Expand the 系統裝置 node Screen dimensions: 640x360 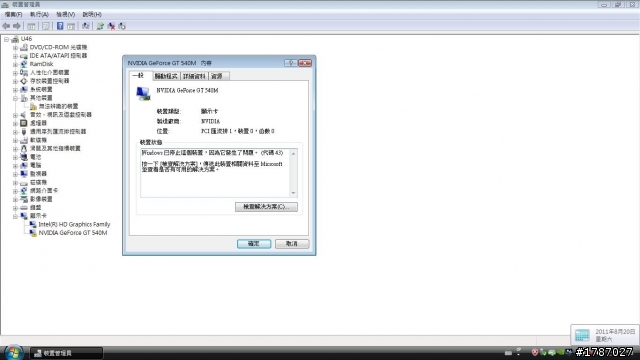[x=15, y=89]
